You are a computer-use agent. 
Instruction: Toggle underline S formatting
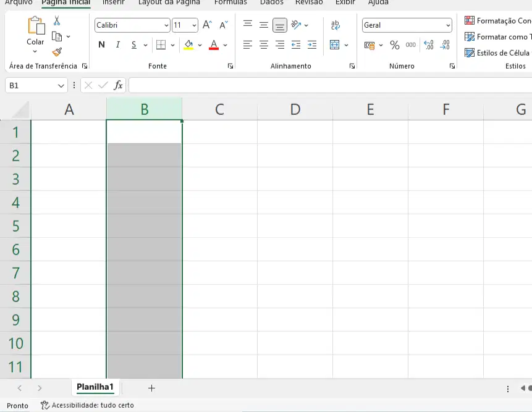tap(134, 44)
